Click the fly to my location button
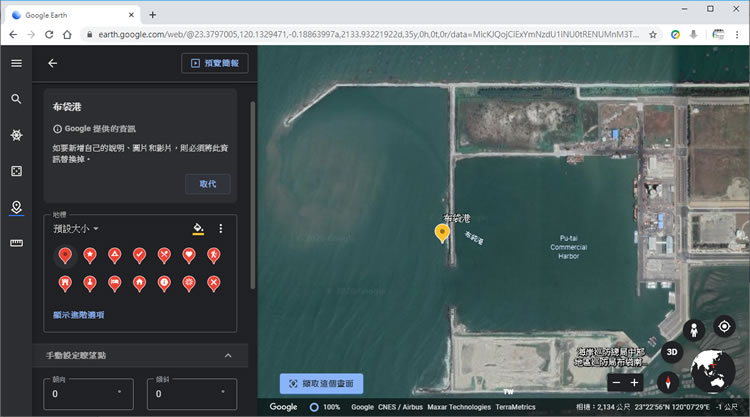The image size is (750, 417). (724, 326)
